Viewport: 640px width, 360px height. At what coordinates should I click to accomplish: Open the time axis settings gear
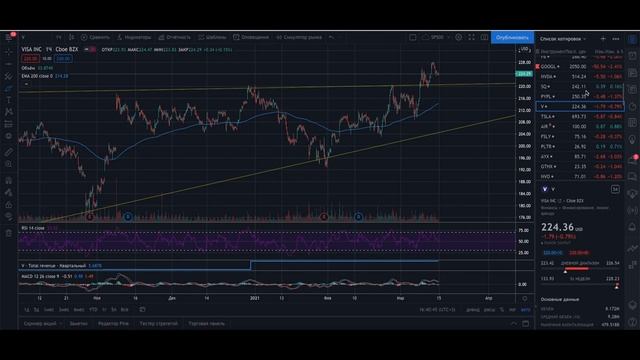click(525, 298)
